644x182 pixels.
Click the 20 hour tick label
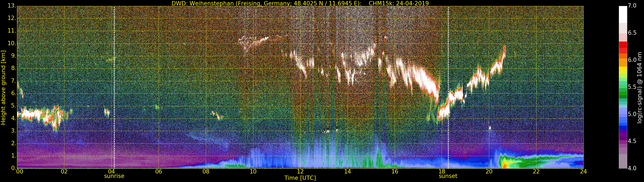(489, 172)
